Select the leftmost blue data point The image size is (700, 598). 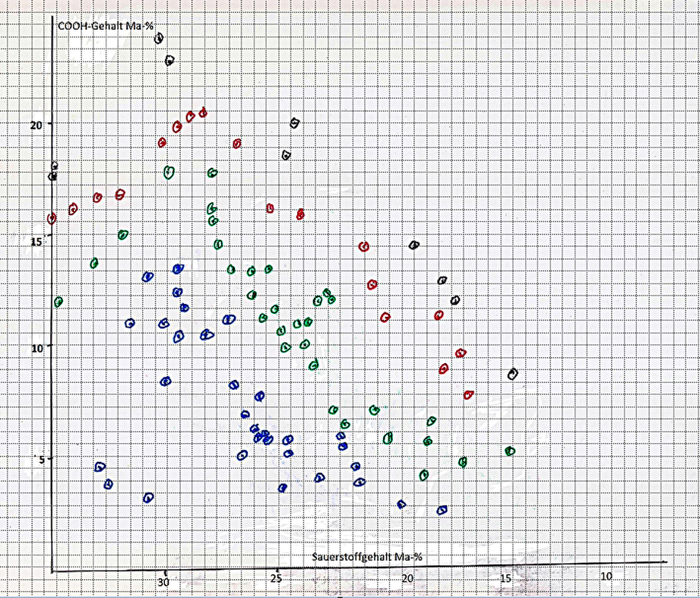100,467
